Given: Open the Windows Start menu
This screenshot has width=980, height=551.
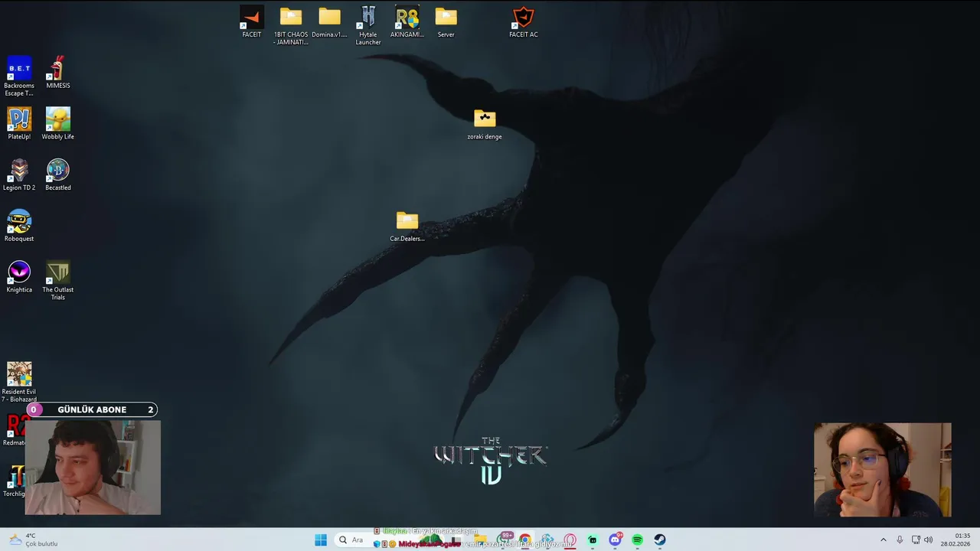Looking at the screenshot, I should tap(321, 540).
